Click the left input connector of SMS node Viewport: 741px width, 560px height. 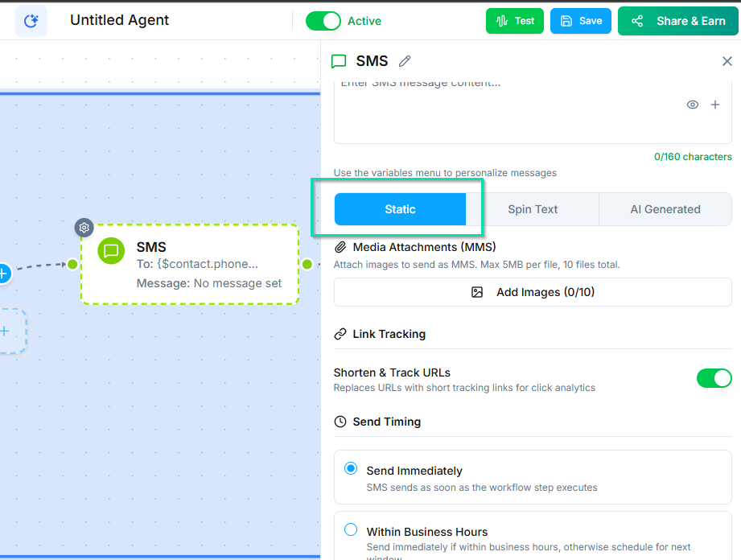pos(72,264)
